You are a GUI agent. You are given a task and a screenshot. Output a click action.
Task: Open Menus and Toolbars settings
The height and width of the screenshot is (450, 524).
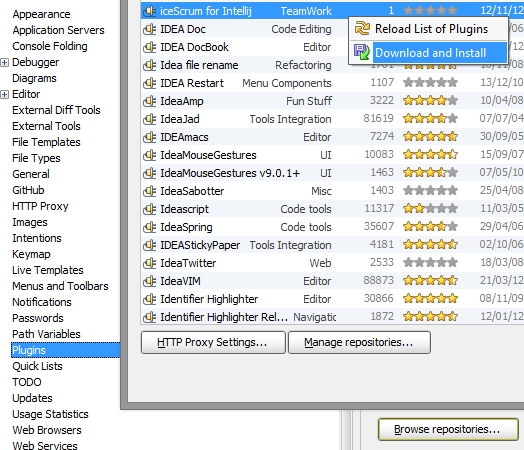point(60,286)
